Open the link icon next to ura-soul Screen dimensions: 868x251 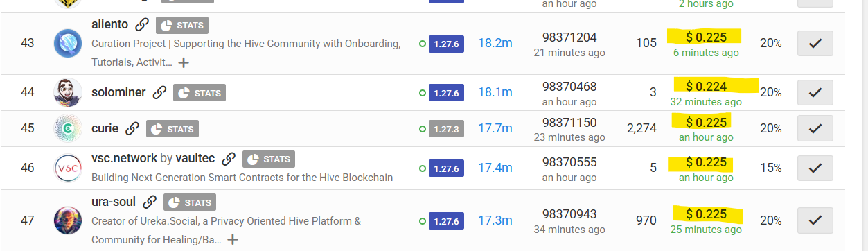pyautogui.click(x=150, y=202)
